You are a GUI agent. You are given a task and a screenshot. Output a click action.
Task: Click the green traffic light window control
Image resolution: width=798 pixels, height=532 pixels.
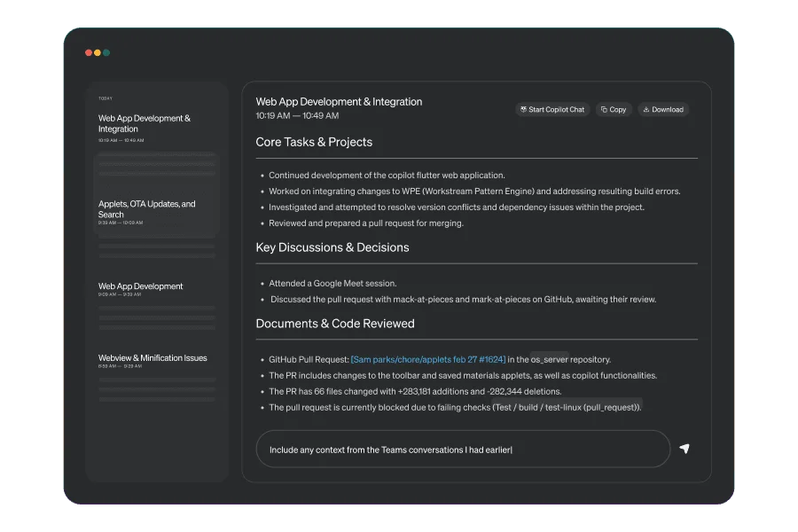pos(106,52)
